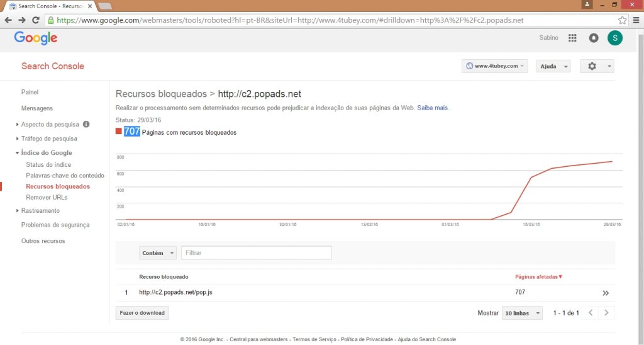Open Outros recursos
This screenshot has width=644, height=345.
pos(43,241)
